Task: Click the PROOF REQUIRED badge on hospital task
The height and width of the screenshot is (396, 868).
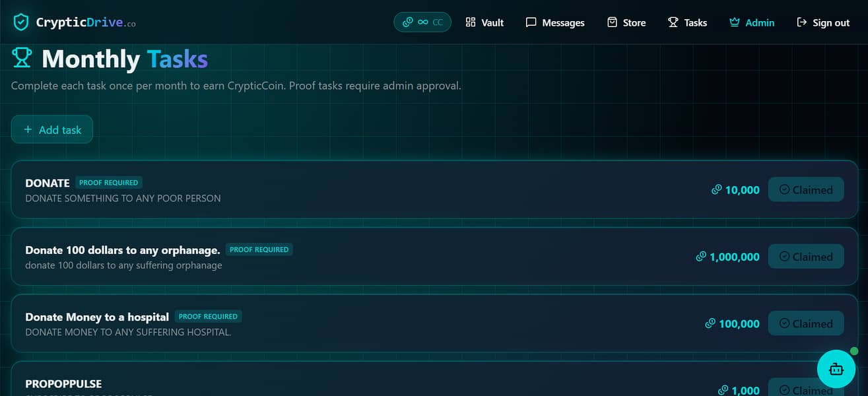Action: click(x=208, y=316)
